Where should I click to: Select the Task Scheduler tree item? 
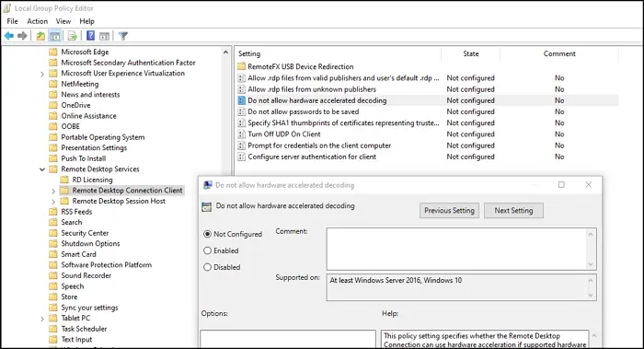coord(84,329)
